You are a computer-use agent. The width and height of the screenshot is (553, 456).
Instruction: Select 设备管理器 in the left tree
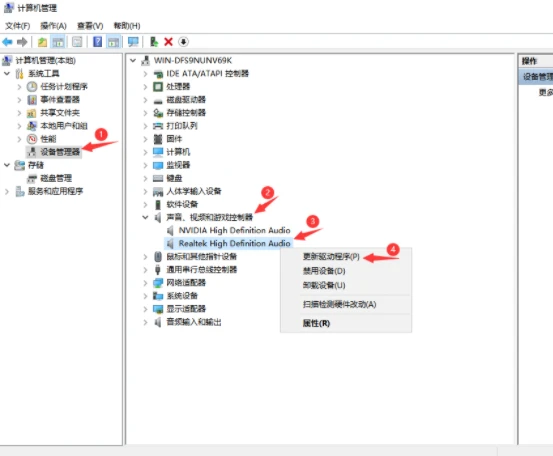[x=60, y=152]
